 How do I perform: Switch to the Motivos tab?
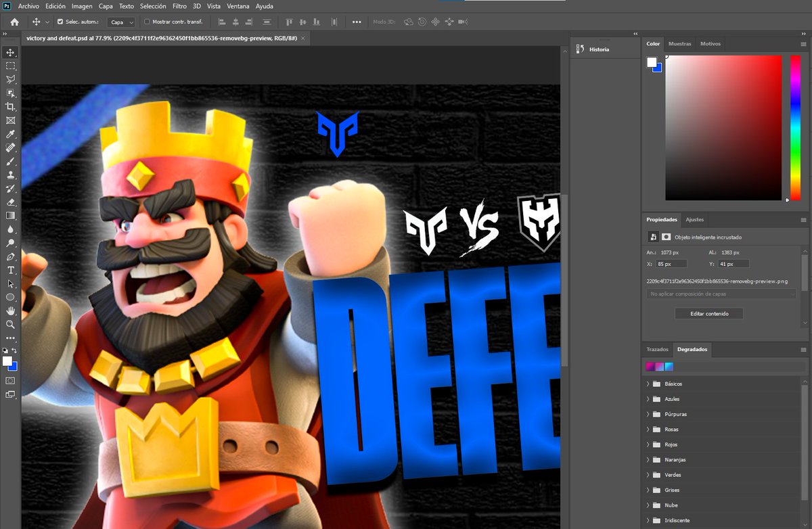pyautogui.click(x=710, y=43)
